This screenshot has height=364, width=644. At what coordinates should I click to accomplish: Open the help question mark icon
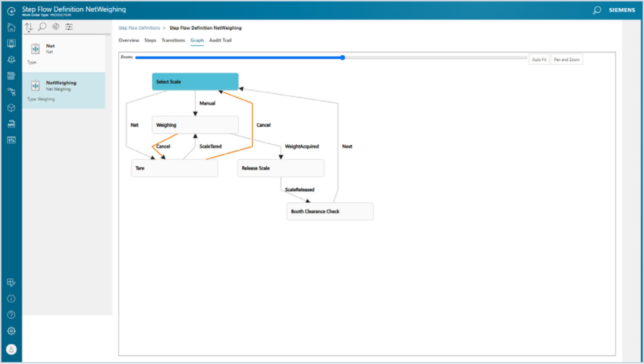[x=11, y=315]
